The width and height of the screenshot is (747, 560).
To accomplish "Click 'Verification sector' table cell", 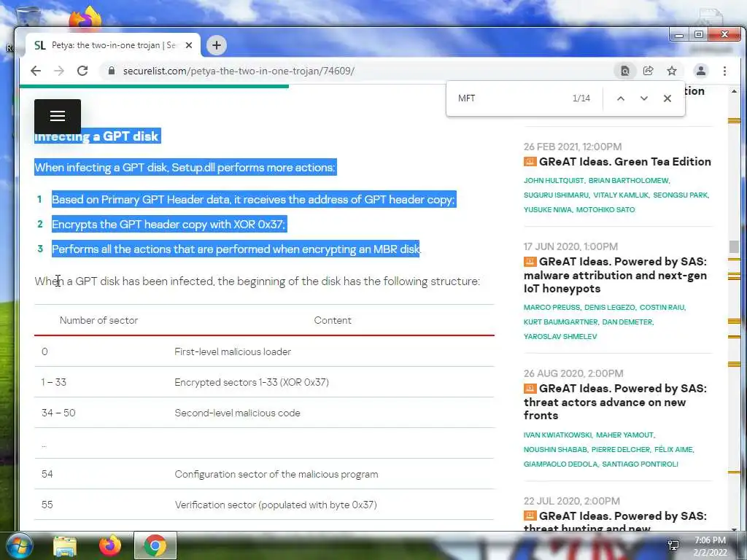I will click(275, 505).
